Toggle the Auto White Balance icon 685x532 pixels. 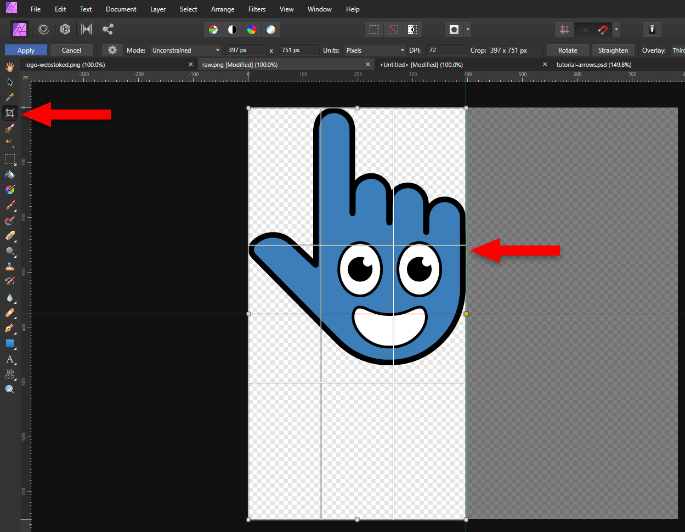click(x=271, y=29)
